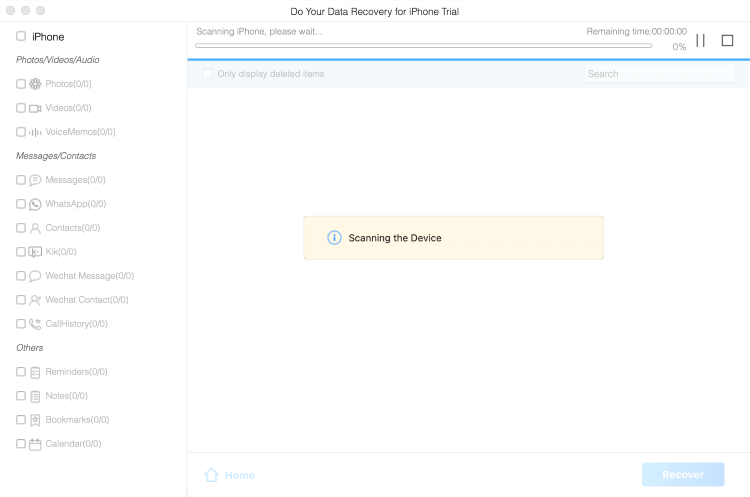The height and width of the screenshot is (497, 750).
Task: Select the Bookmarks(0/0) label
Action: 77,420
